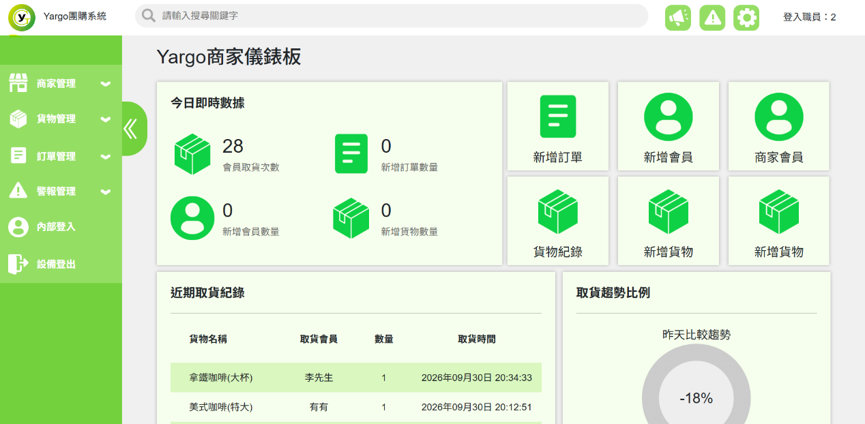Click the 取貨時間 column header
865x424 pixels.
[x=477, y=339]
